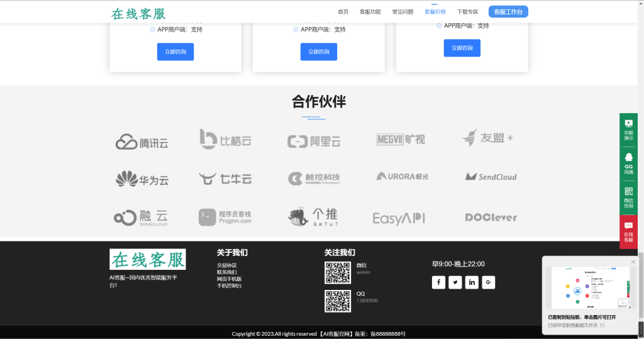Open 已保存至联想截图文件夹 folder link

pos(576,325)
